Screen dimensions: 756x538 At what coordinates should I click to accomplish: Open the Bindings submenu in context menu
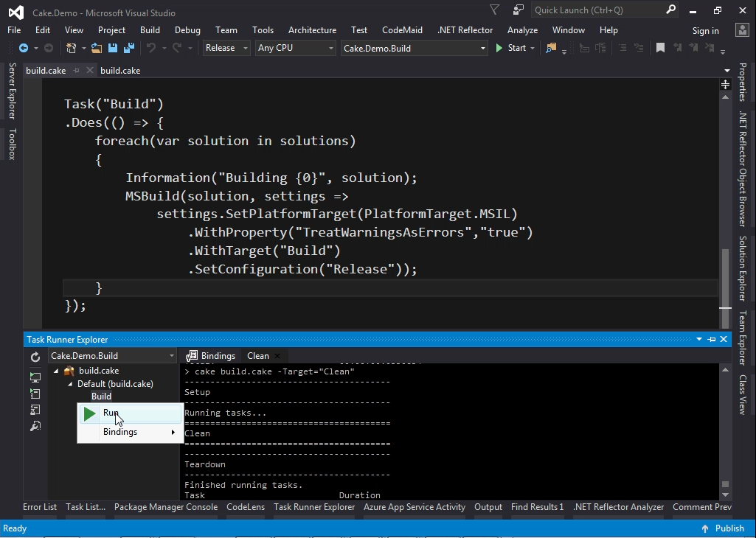(x=130, y=432)
